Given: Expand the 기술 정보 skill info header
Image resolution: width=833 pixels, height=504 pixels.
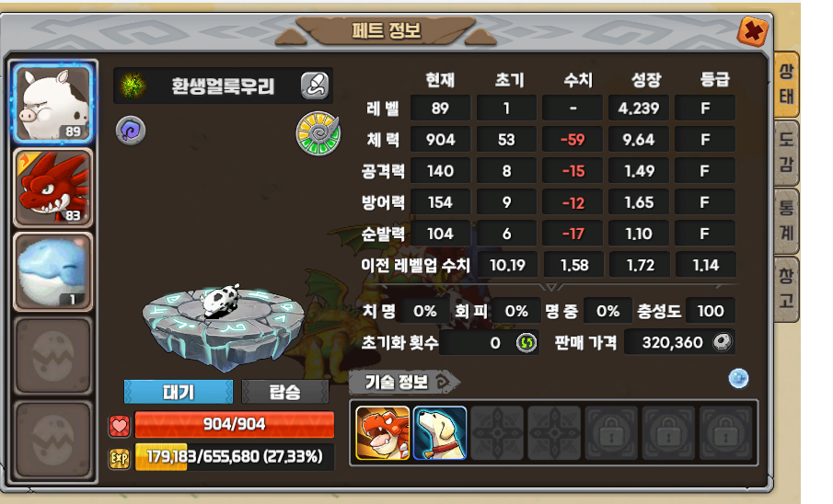Looking at the screenshot, I should [405, 382].
